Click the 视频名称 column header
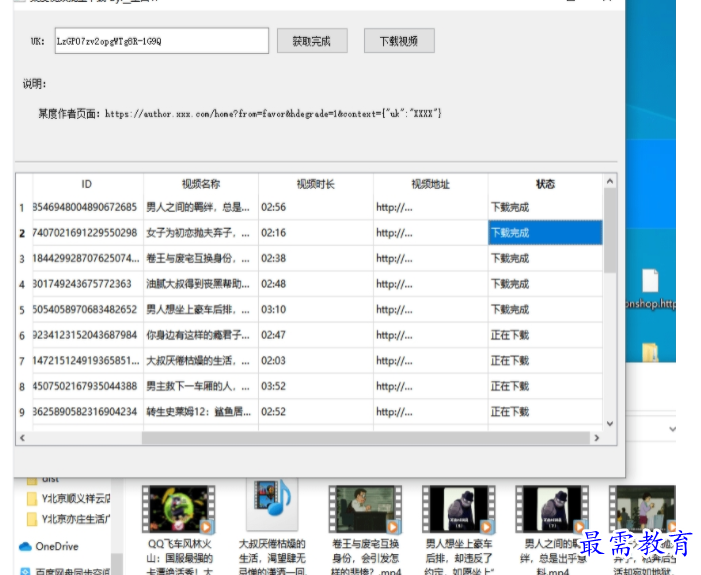The width and height of the screenshot is (701, 575). (201, 184)
